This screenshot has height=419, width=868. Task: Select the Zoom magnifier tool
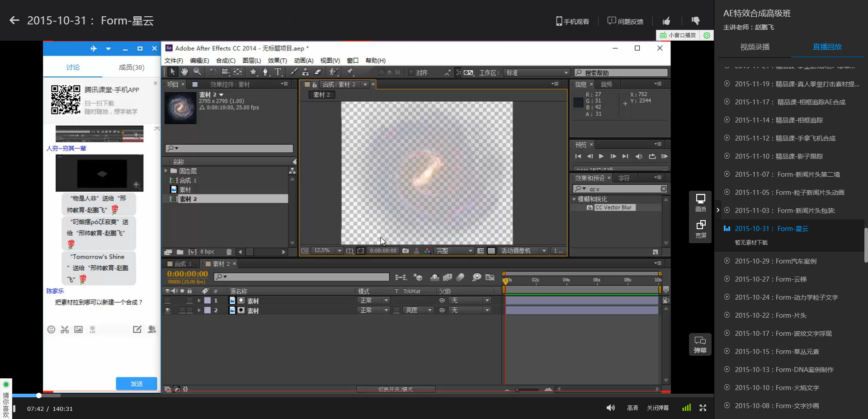click(x=197, y=72)
